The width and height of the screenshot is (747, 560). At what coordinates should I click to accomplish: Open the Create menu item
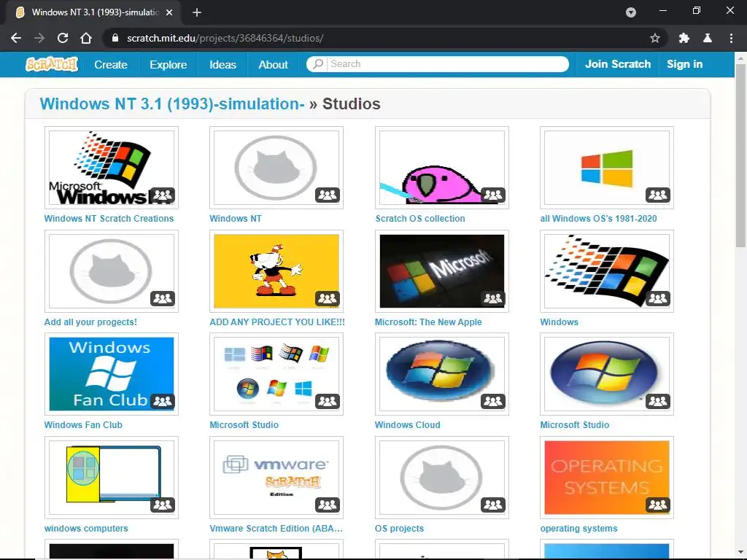(x=111, y=64)
